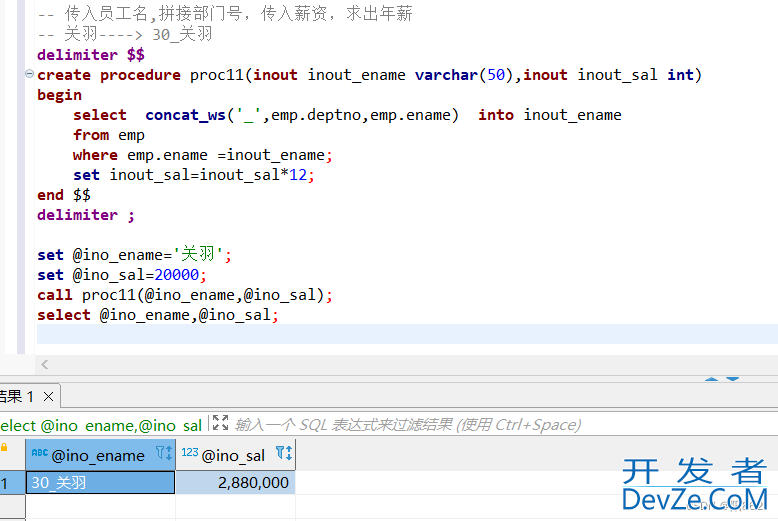This screenshot has width=778, height=521.
Task: Select the cell containing 30_关羽
Action: tap(100, 482)
